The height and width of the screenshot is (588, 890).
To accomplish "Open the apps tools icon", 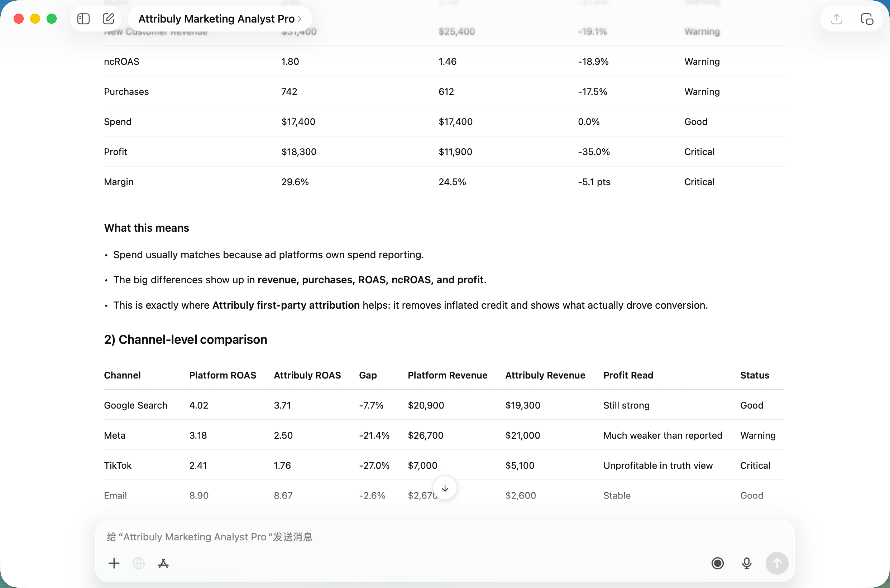I will 163,563.
